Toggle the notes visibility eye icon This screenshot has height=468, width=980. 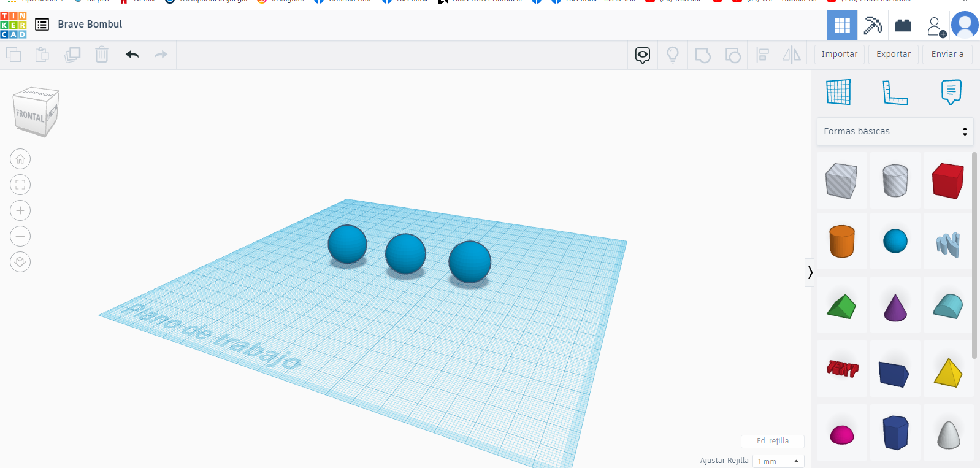click(643, 55)
